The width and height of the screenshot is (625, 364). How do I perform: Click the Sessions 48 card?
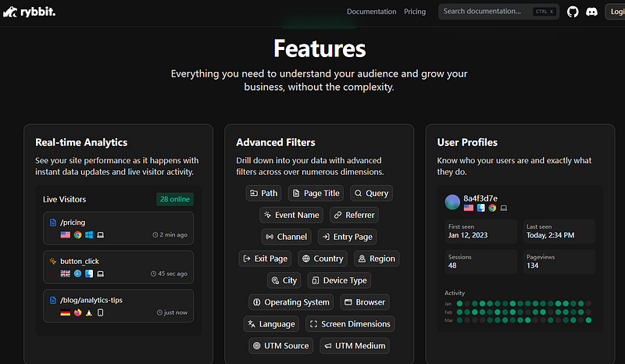point(481,262)
